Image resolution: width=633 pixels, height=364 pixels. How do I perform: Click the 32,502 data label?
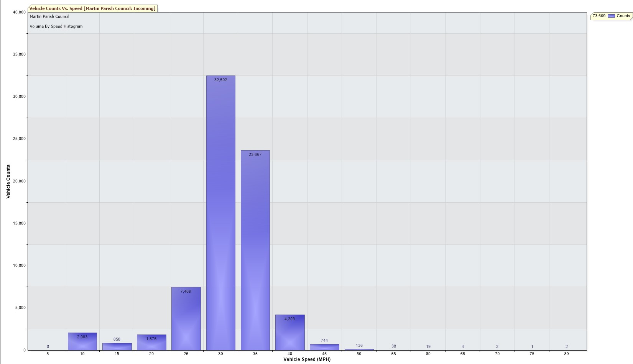[x=220, y=80]
